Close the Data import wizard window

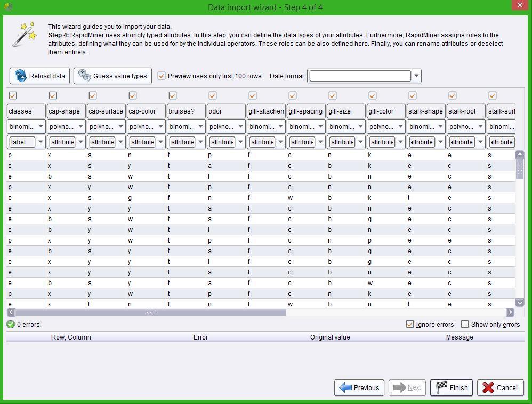pyautogui.click(x=520, y=5)
